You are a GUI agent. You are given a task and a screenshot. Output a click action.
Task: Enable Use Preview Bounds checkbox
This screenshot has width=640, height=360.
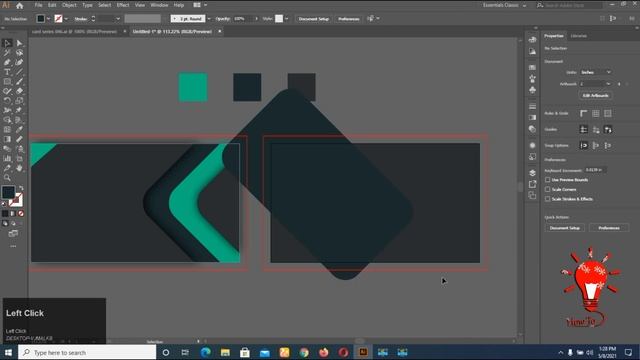[547, 180]
